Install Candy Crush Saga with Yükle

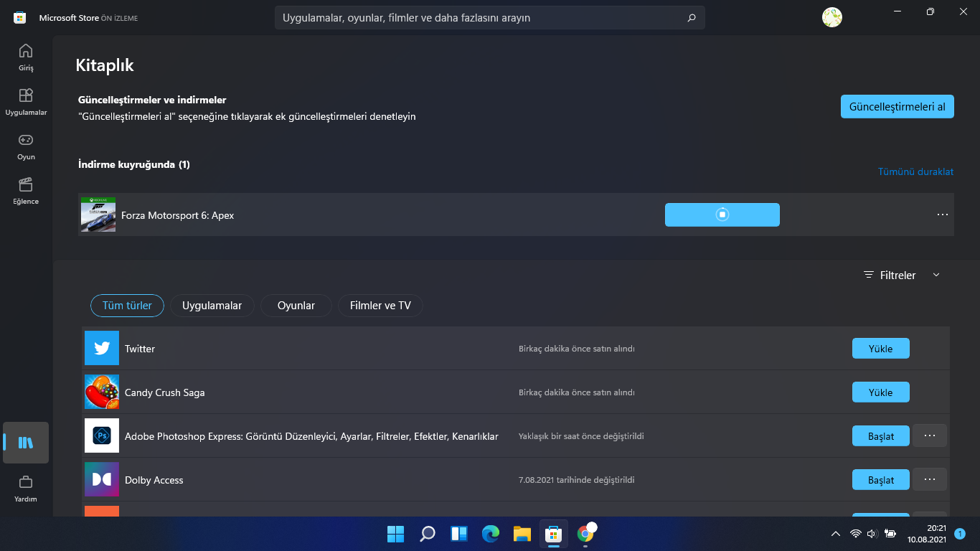pos(881,392)
